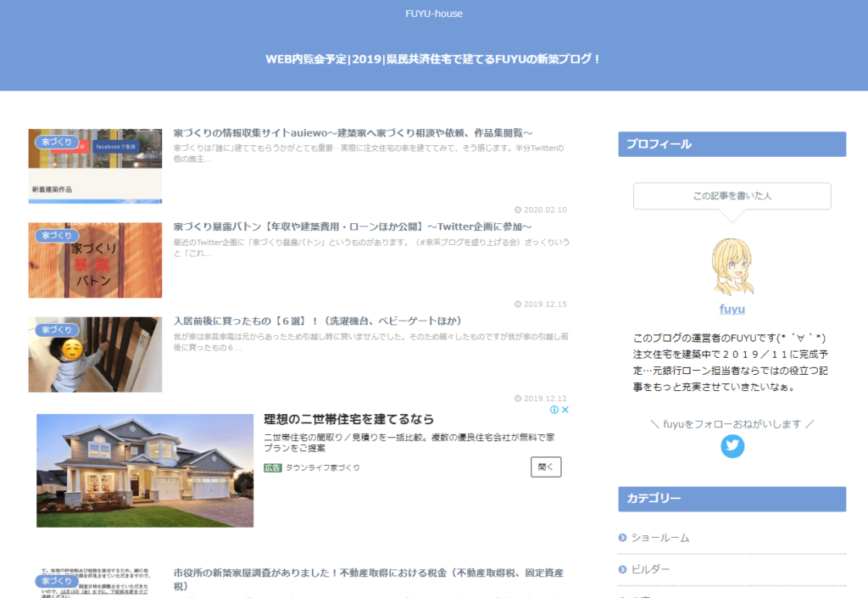Screen dimensions: 868x598
Task: Click the 広告 label badge in the ad
Action: [x=273, y=468]
